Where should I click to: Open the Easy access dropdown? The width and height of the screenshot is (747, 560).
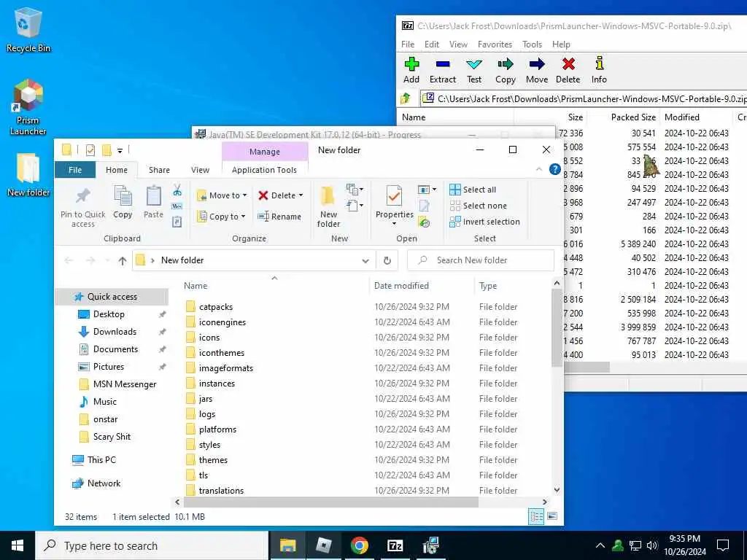click(x=355, y=206)
